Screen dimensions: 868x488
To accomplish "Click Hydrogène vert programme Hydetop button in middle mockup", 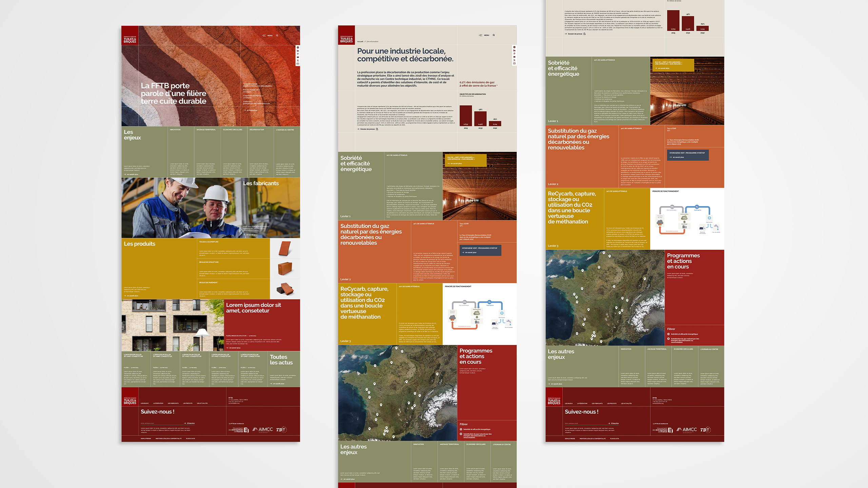I will point(480,250).
